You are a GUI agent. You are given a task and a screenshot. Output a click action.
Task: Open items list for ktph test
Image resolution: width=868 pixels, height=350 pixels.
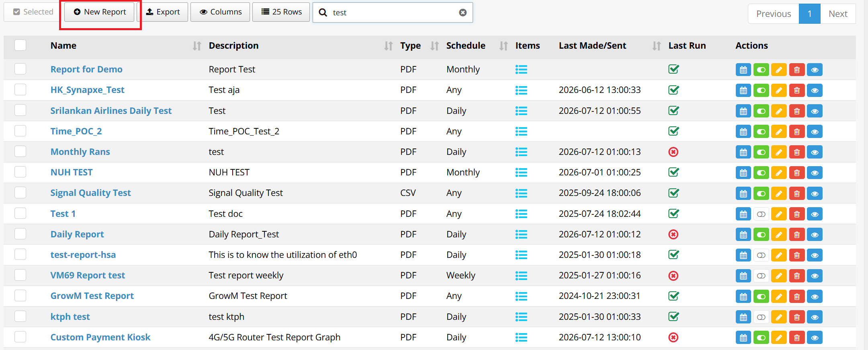point(521,317)
